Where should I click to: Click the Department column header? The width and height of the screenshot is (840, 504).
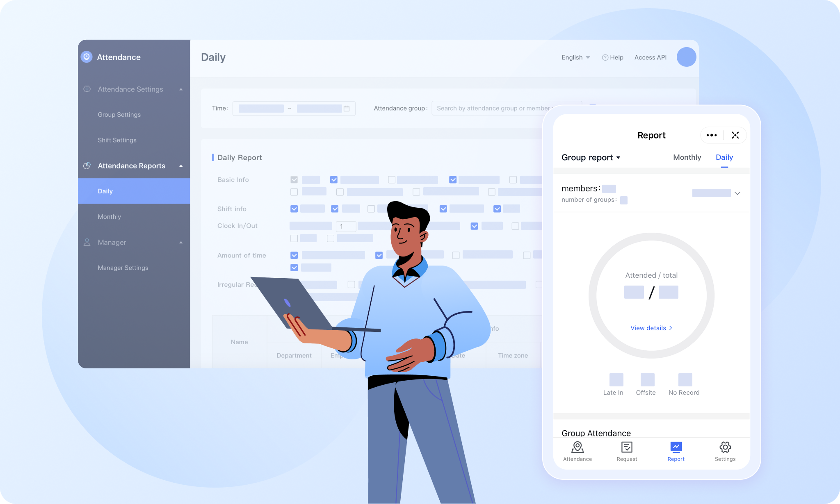pos(294,356)
